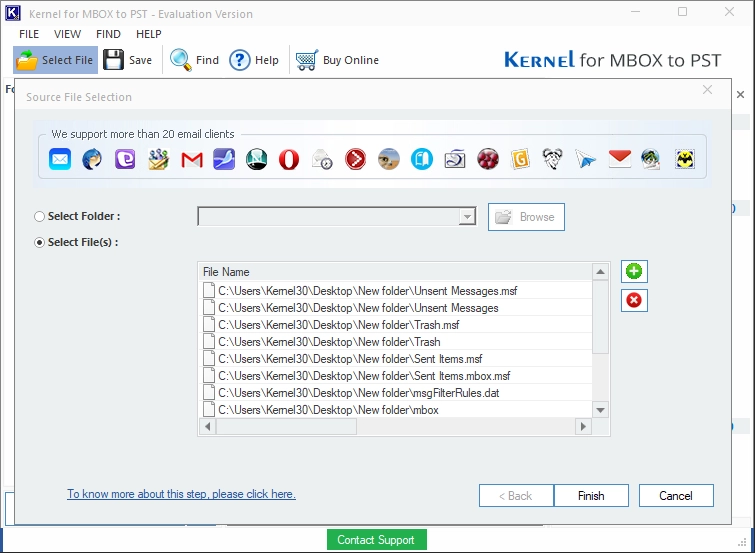Close the pane behind the dialog

741,95
